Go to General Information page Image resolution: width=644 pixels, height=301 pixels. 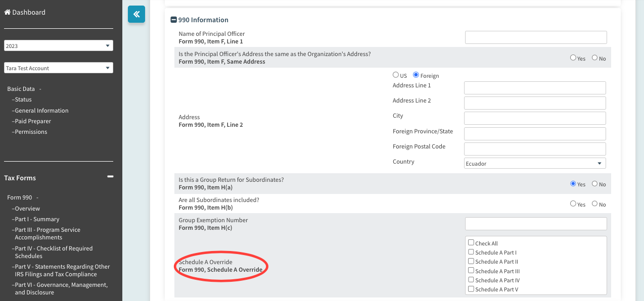click(x=41, y=111)
